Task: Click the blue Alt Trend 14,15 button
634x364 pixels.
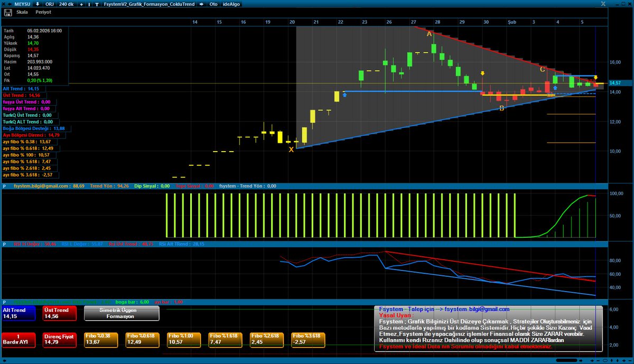Action: [18, 313]
